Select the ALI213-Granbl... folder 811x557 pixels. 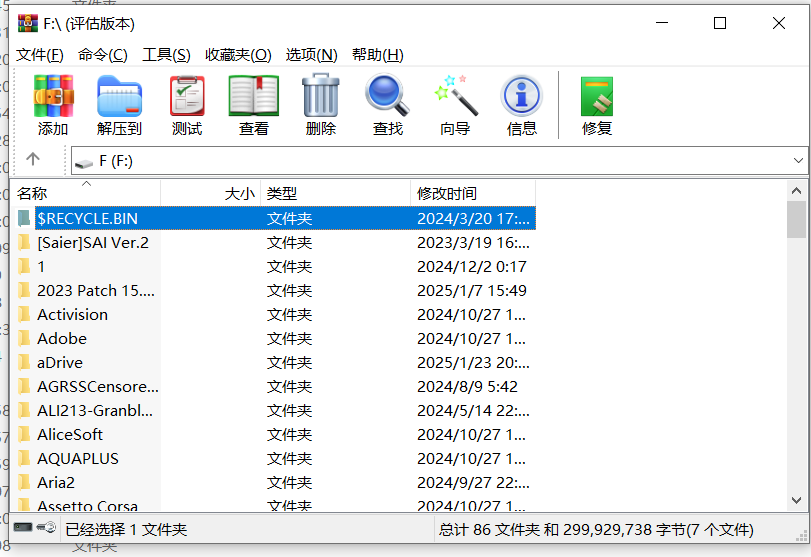click(x=95, y=411)
